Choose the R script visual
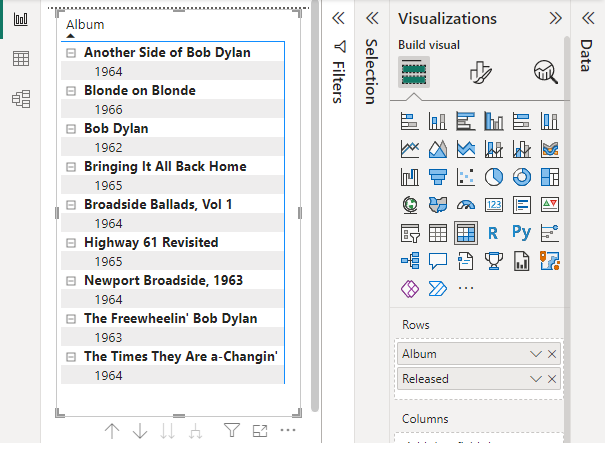605x452 pixels. click(x=493, y=233)
